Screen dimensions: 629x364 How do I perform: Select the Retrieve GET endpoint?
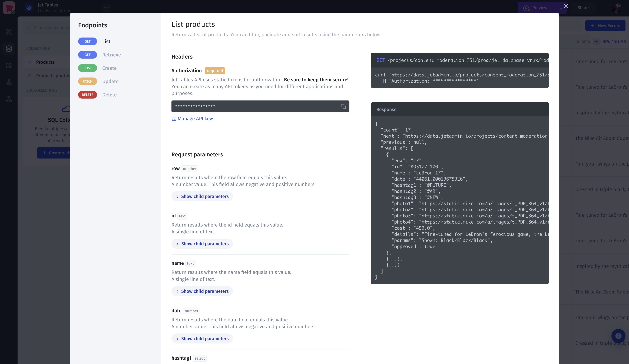point(111,55)
